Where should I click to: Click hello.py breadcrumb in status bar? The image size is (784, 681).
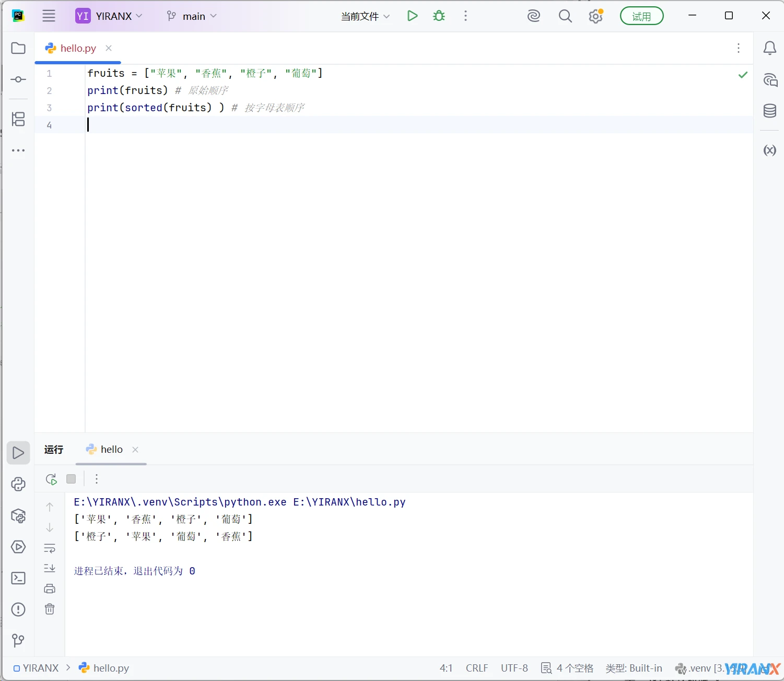click(103, 668)
